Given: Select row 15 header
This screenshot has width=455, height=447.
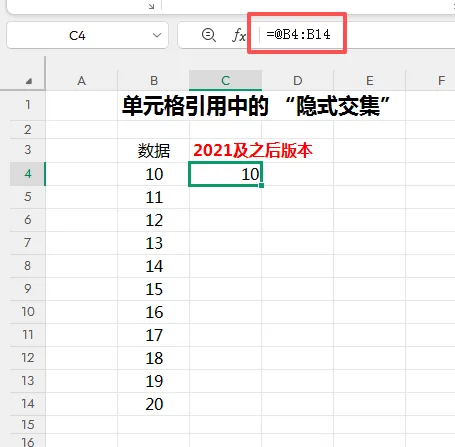Looking at the screenshot, I should tap(28, 424).
